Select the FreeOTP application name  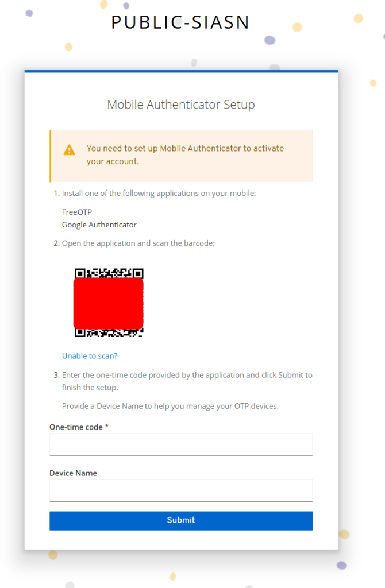(77, 212)
